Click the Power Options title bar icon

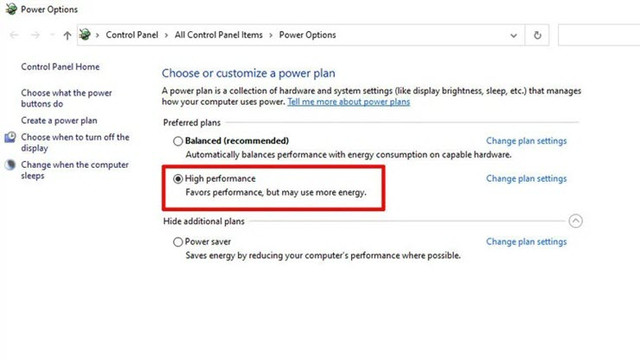(x=11, y=9)
